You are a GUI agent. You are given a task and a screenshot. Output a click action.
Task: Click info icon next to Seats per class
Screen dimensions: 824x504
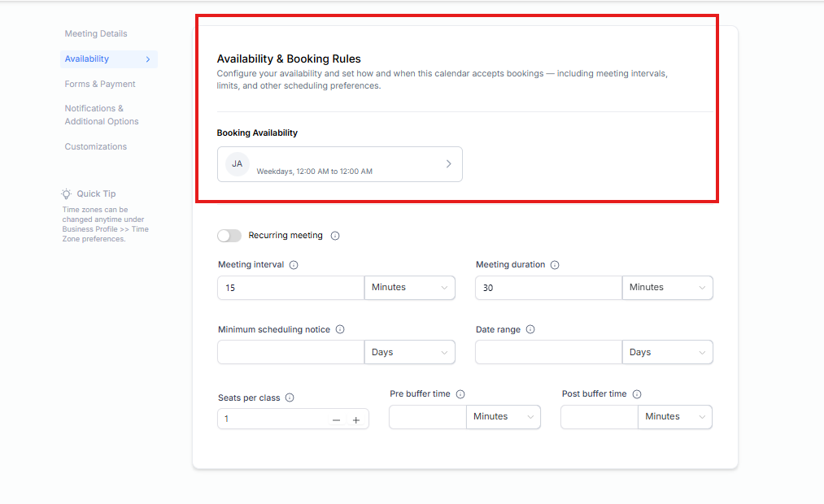[290, 398]
